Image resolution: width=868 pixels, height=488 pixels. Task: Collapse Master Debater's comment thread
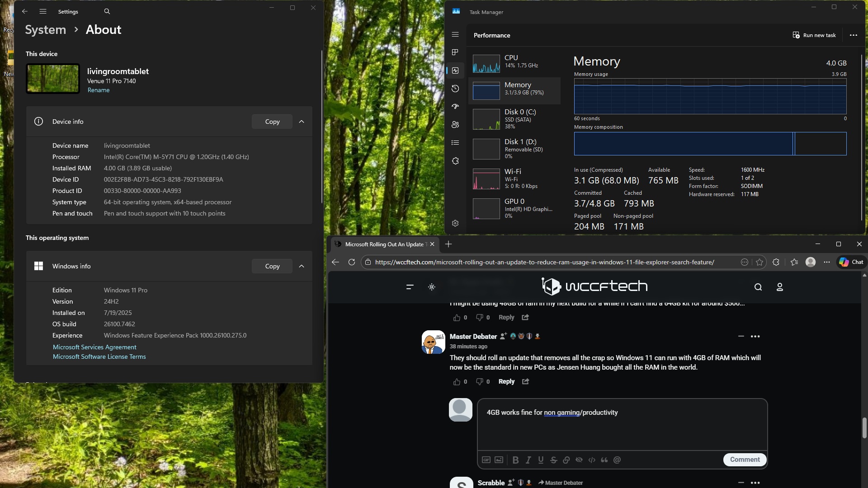click(x=741, y=336)
